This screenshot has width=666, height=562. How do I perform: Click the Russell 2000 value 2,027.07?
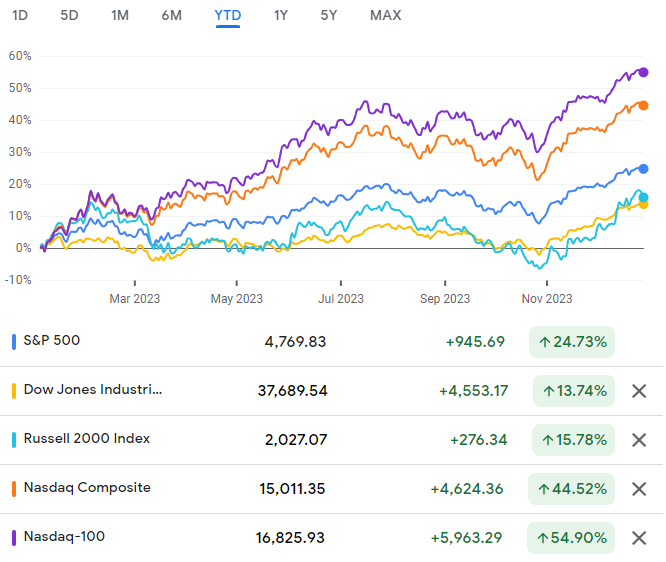296,440
